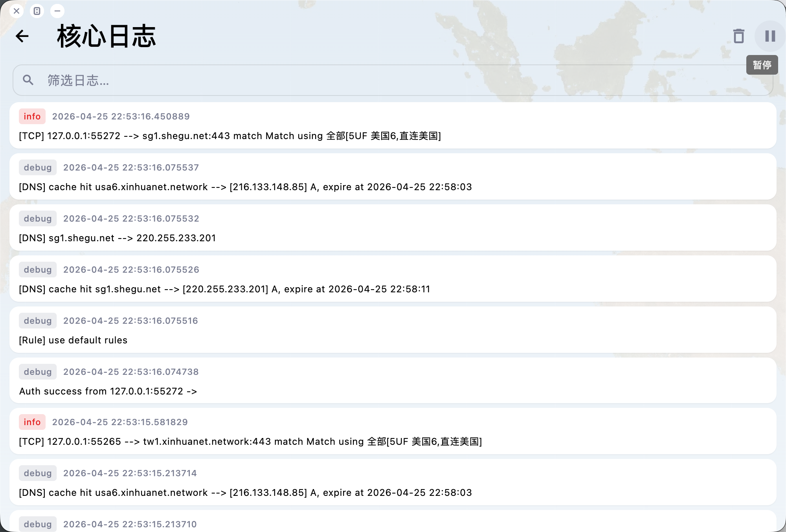Click the '[Rule] use default rules' log entry
Image resolution: width=786 pixels, height=532 pixels.
pyautogui.click(x=73, y=340)
